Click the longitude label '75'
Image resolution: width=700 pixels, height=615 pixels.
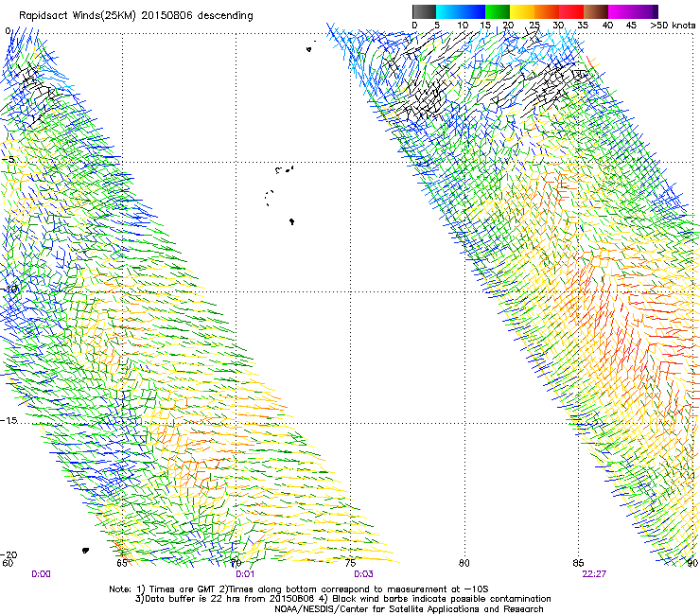[x=350, y=563]
